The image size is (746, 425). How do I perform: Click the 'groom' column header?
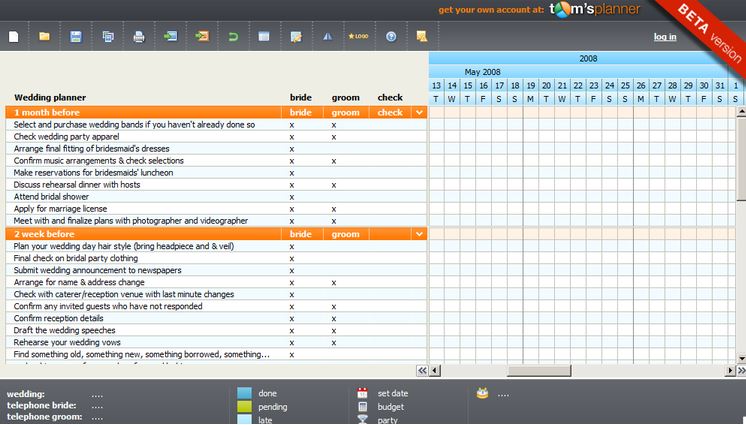(x=345, y=97)
